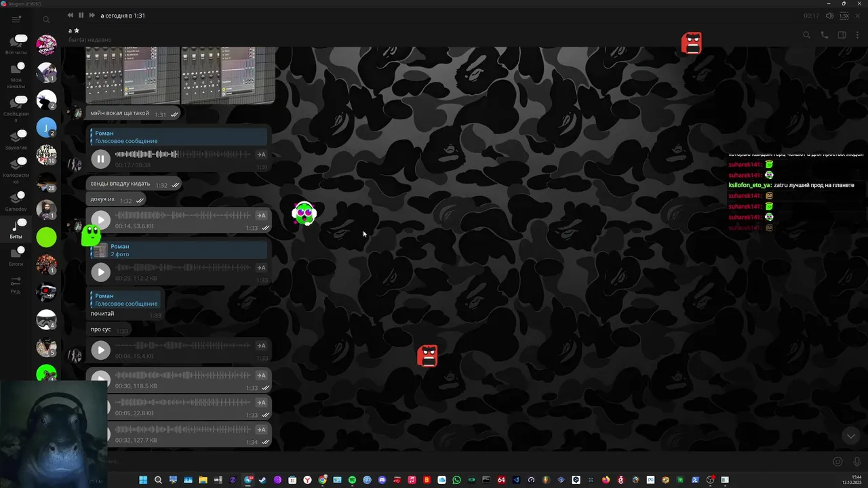The image size is (868, 488).
Task: Play the 00:14, 53.6 KB voice message
Action: click(x=100, y=220)
